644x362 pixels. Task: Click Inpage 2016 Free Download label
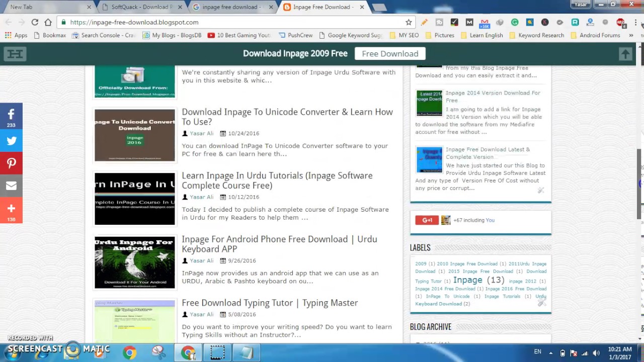click(x=516, y=289)
